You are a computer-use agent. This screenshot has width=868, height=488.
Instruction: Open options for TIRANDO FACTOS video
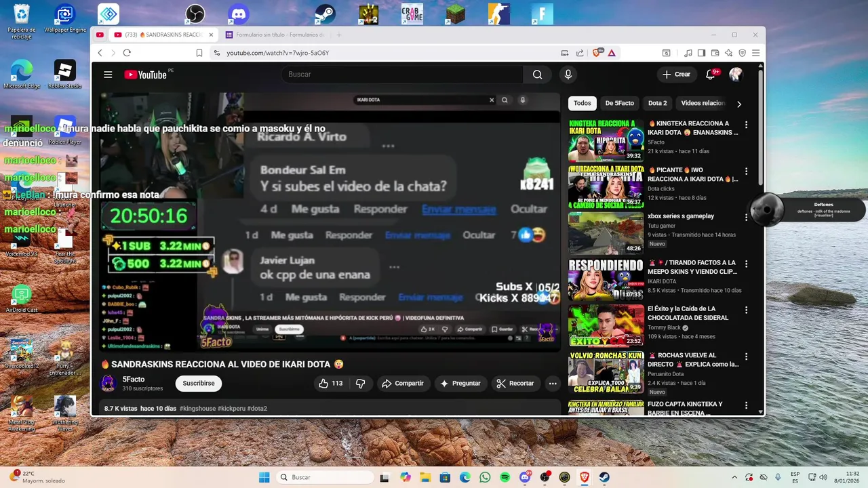[746, 264]
